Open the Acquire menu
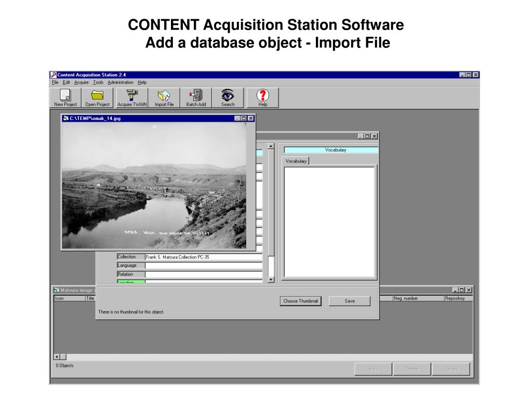 tap(81, 83)
